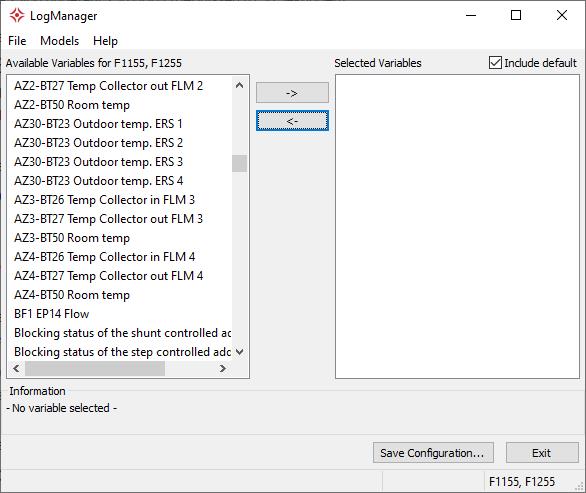Add variable with the -> arrow button
Screen dimensions: 586x493
[292, 93]
